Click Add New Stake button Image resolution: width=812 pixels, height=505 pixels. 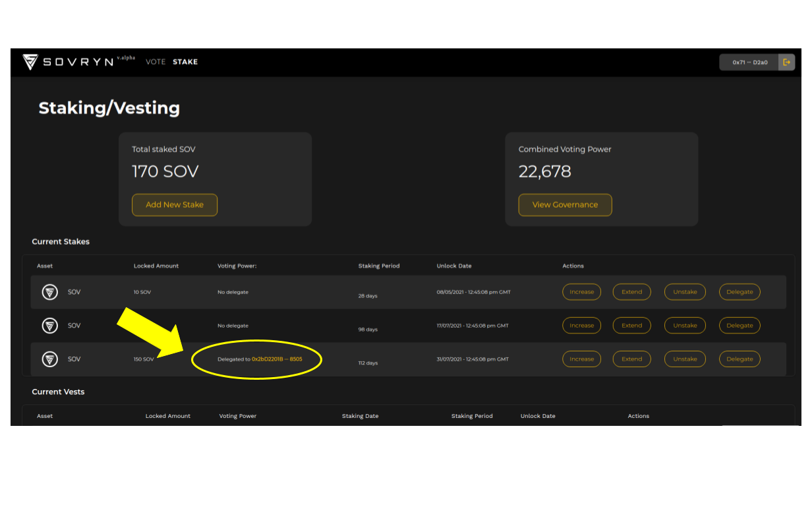175,204
